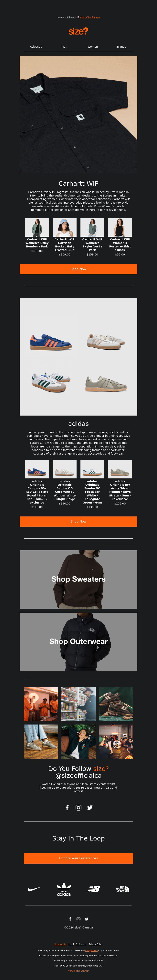The height and width of the screenshot is (980, 157).
Task: Click the adidas trefoil brand logo
Action: (x=64, y=889)
